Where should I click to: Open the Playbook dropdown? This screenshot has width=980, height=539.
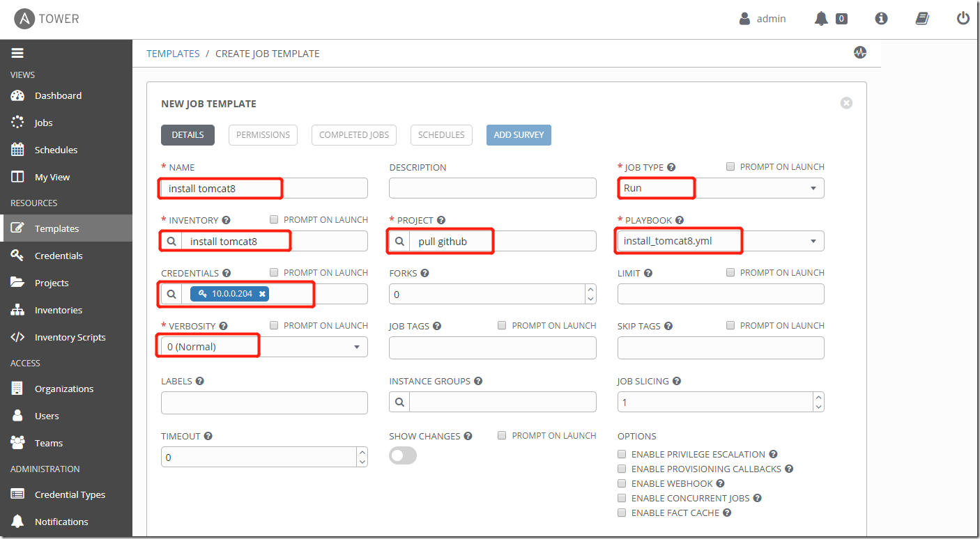click(721, 241)
